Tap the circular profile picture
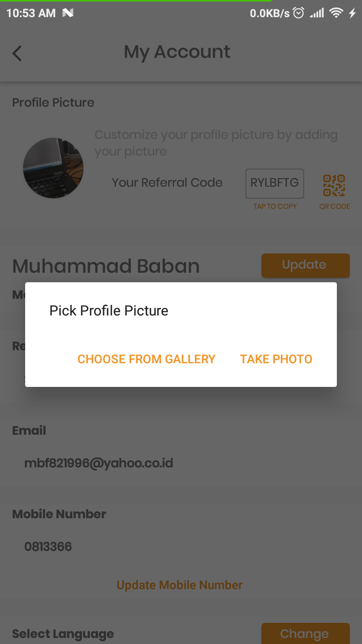The width and height of the screenshot is (362, 644). pos(53,168)
